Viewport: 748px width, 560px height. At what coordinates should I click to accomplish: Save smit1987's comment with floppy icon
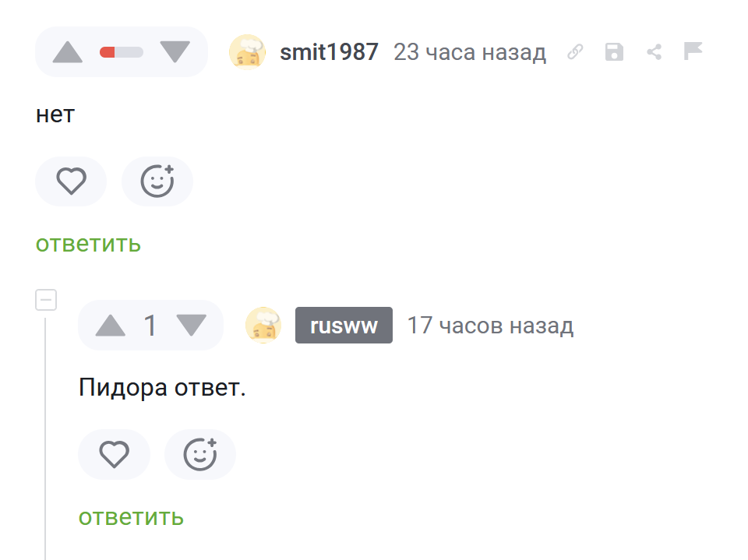(615, 52)
